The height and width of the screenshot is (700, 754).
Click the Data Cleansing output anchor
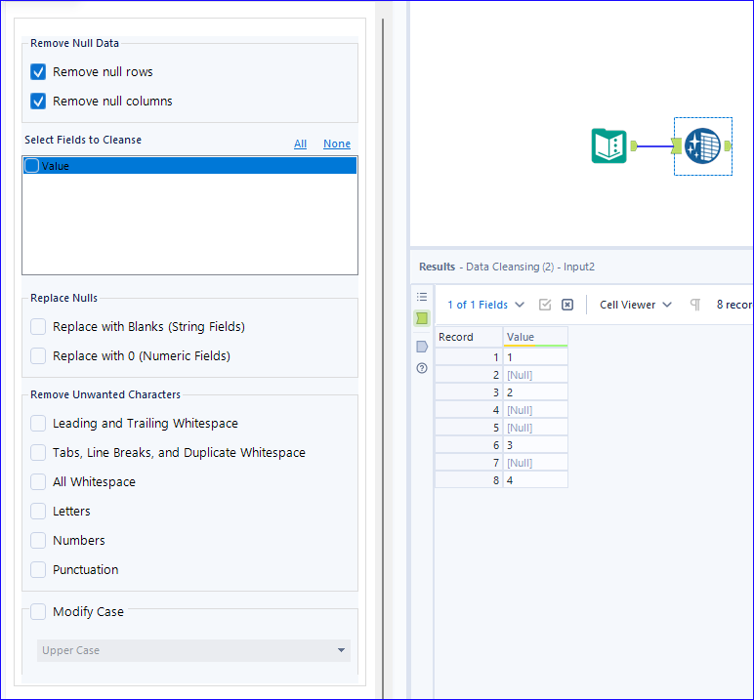point(728,145)
